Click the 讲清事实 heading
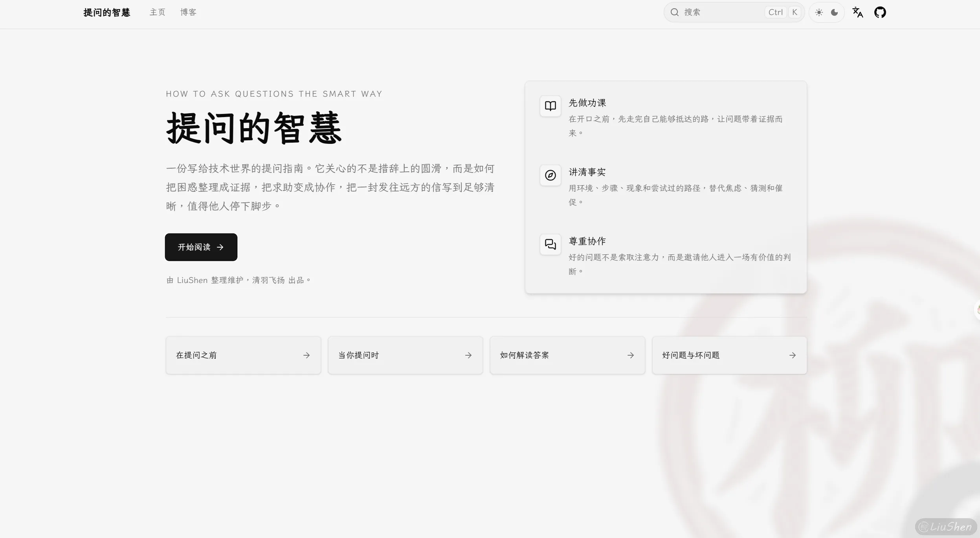This screenshot has width=980, height=538. 587,172
